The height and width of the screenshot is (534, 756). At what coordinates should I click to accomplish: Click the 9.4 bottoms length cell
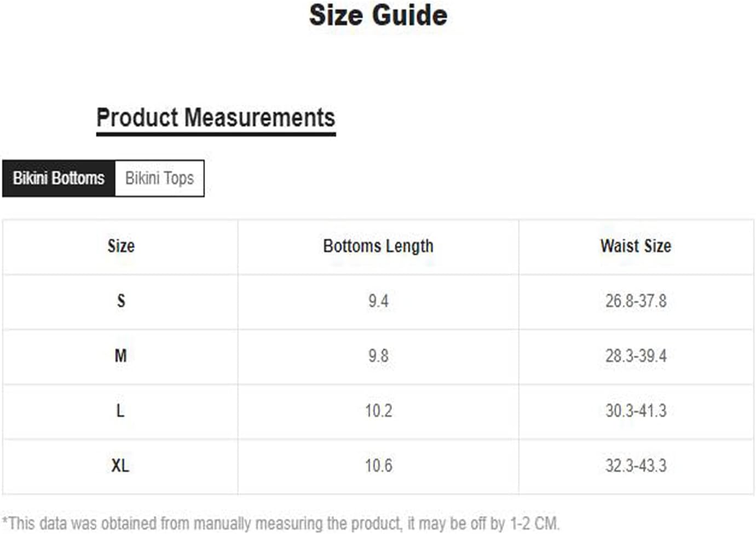(378, 301)
